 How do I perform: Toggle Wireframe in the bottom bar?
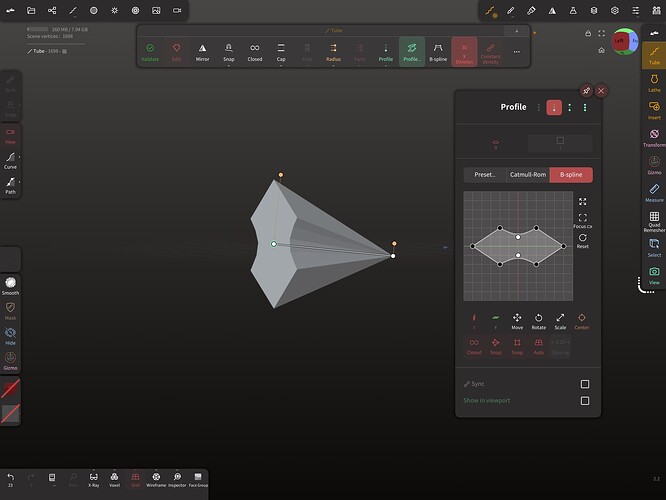(x=156, y=480)
